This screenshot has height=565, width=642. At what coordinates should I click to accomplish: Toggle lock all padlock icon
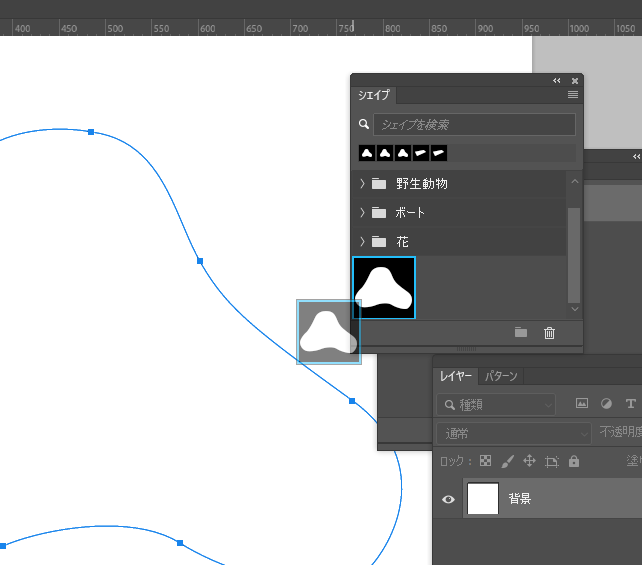pos(573,462)
